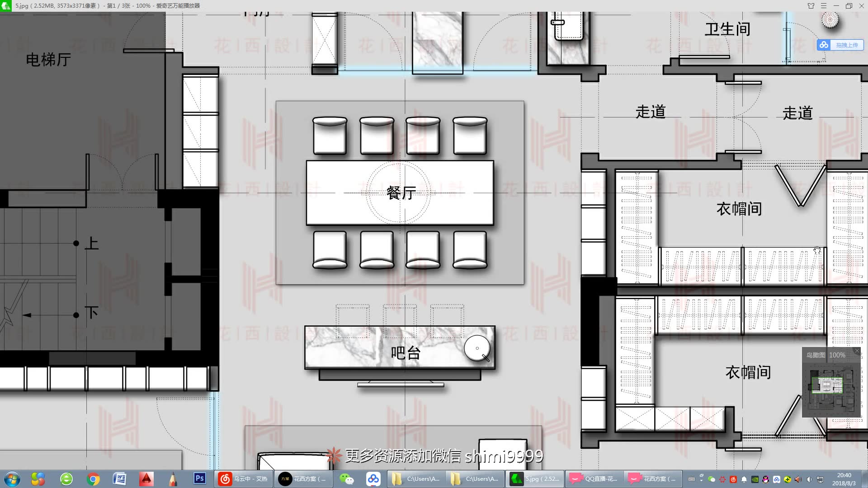868x488 pixels.
Task: Open the colorful clover app in taskbar
Action: pos(38,479)
